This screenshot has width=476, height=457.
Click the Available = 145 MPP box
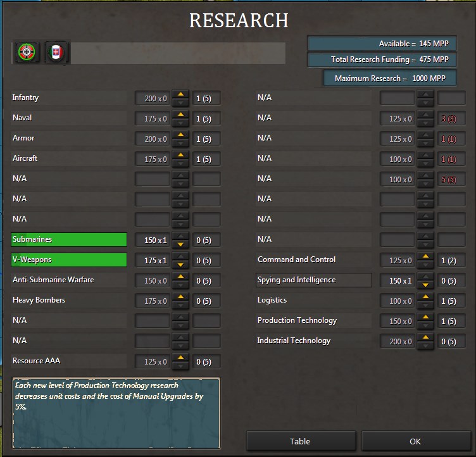(x=382, y=44)
